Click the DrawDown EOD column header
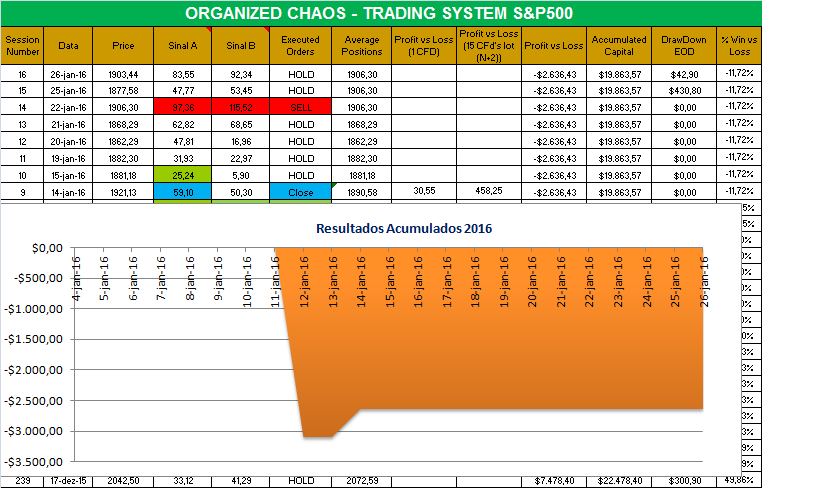The height and width of the screenshot is (488, 819). (x=684, y=46)
